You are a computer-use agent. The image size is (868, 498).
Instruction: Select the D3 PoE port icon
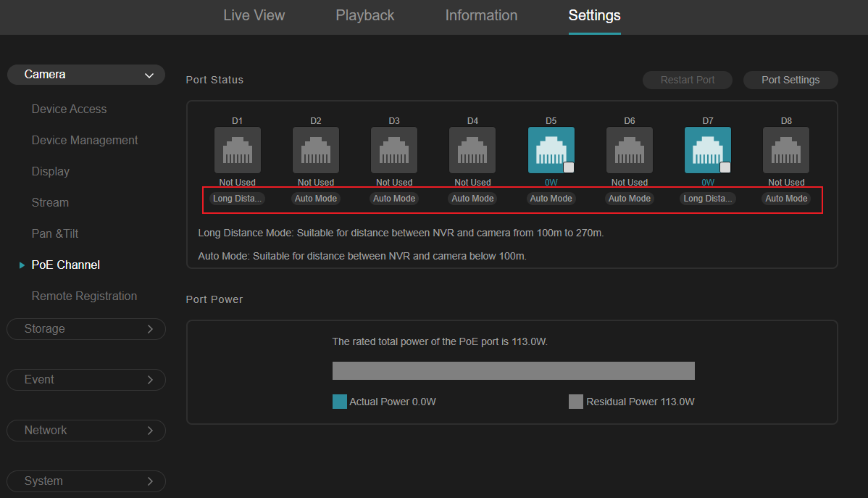point(394,150)
